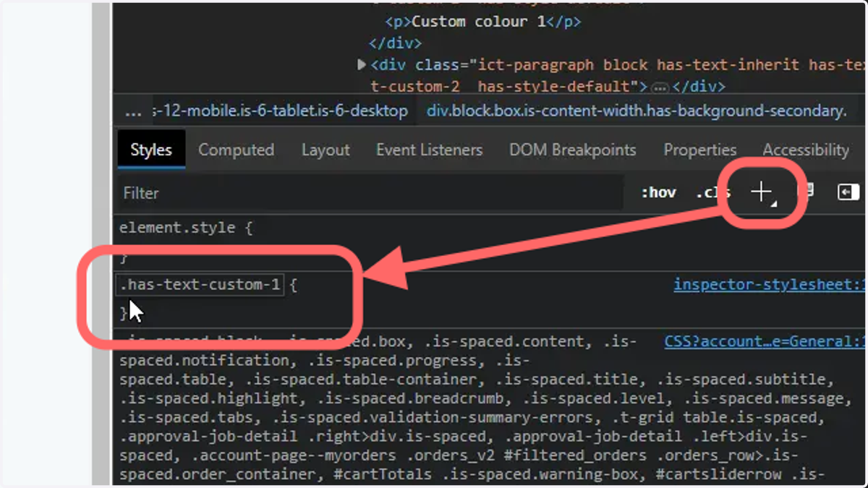This screenshot has height=488, width=868.
Task: Click the closing </div> tag line
Action: pos(395,43)
